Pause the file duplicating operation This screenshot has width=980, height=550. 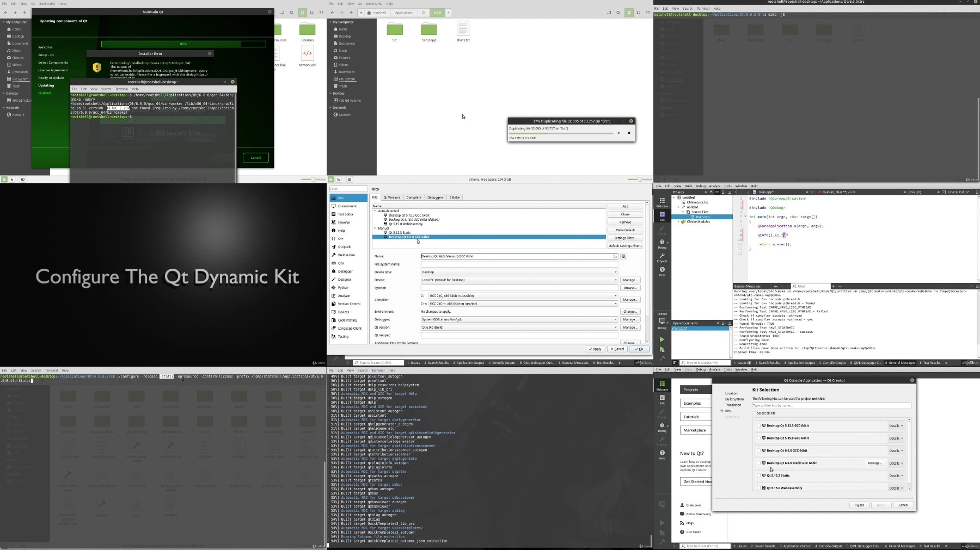(x=619, y=133)
